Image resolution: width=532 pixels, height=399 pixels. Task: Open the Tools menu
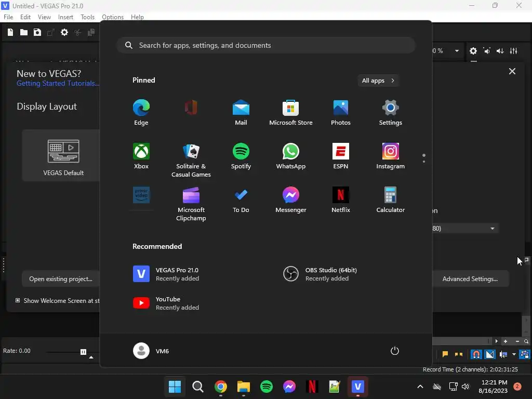87,17
